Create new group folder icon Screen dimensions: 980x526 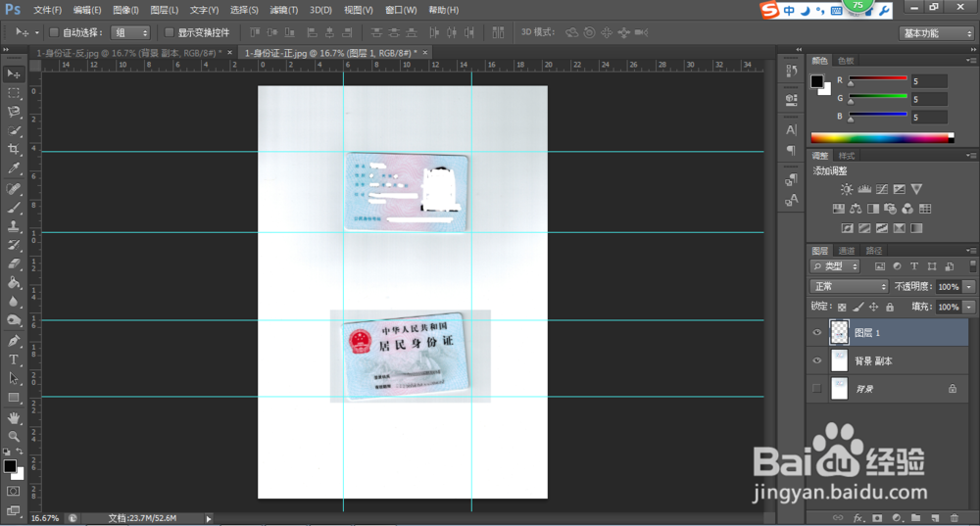click(x=915, y=518)
